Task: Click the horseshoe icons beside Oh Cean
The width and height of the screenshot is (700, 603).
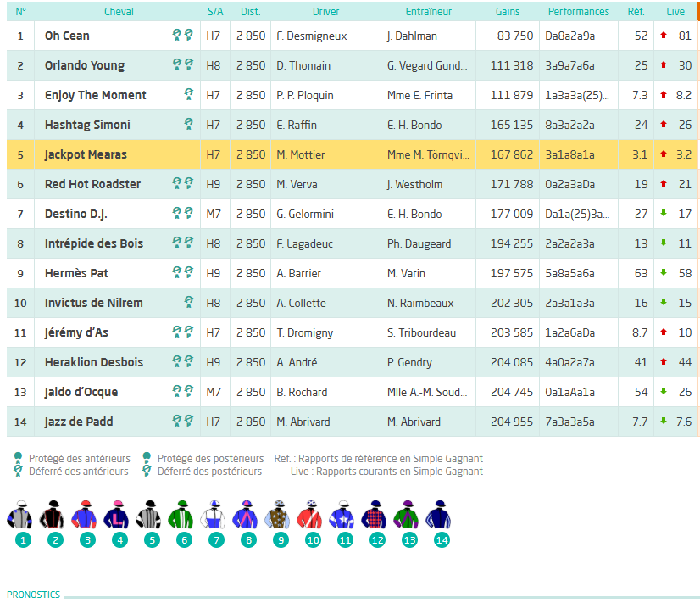Action: [x=182, y=35]
